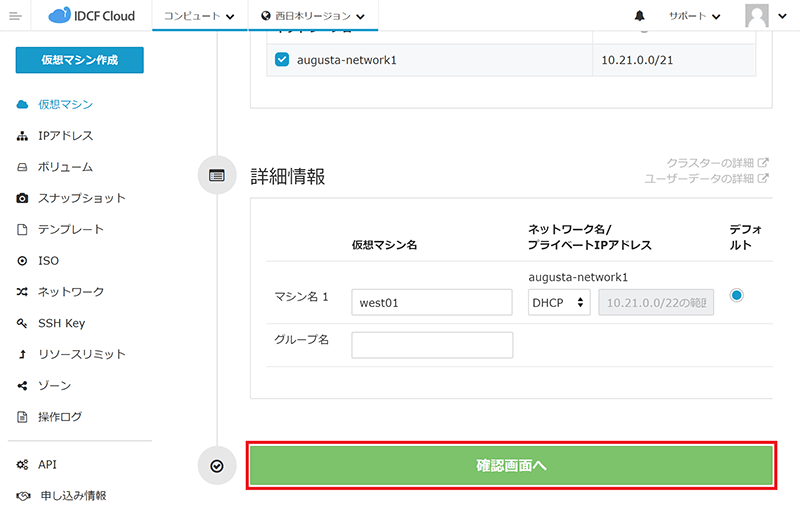
Task: Go to ボリューム in the sidebar
Action: [65, 167]
